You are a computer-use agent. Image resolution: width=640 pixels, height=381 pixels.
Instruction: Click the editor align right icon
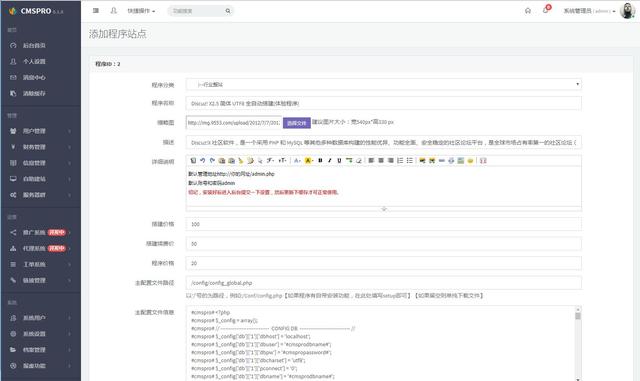(391, 160)
